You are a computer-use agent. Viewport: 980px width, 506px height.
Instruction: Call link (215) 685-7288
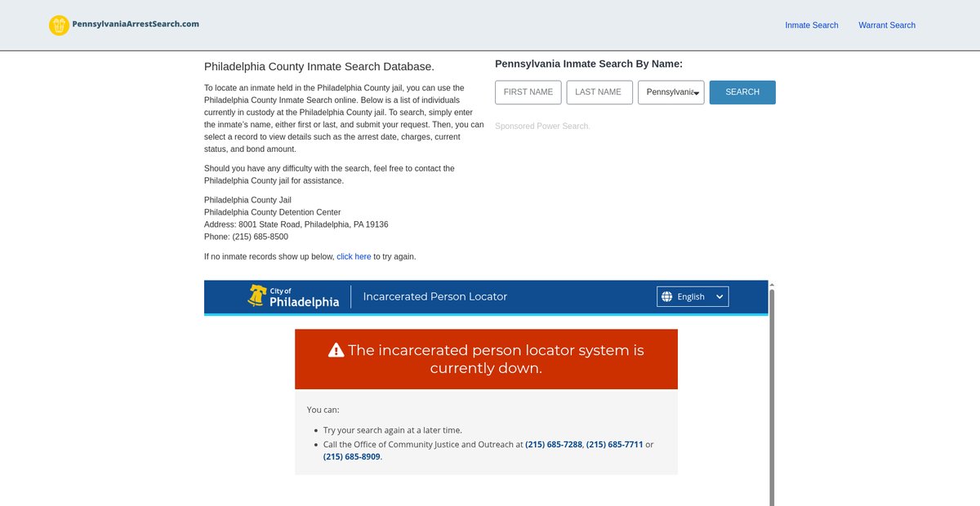pyautogui.click(x=554, y=445)
